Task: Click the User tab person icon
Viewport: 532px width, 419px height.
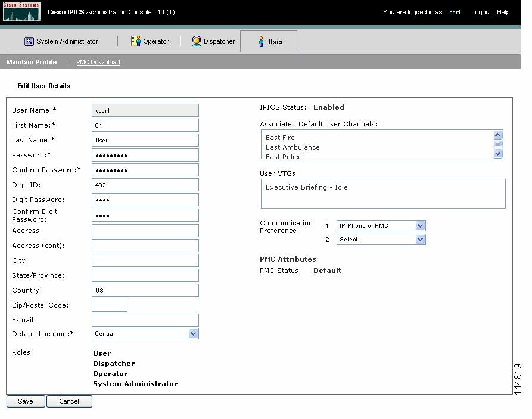Action: click(261, 42)
